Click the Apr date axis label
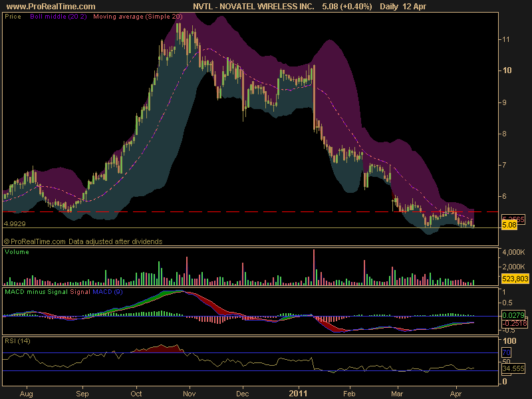 click(456, 394)
